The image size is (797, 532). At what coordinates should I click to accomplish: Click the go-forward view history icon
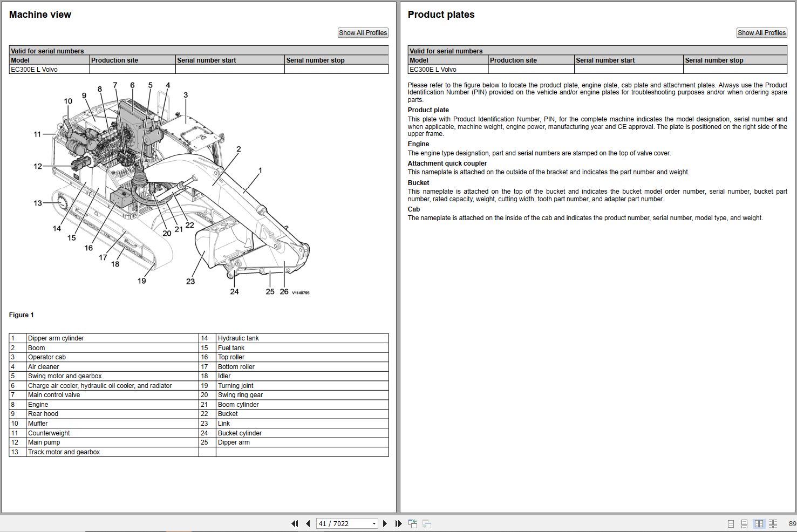pos(427,523)
